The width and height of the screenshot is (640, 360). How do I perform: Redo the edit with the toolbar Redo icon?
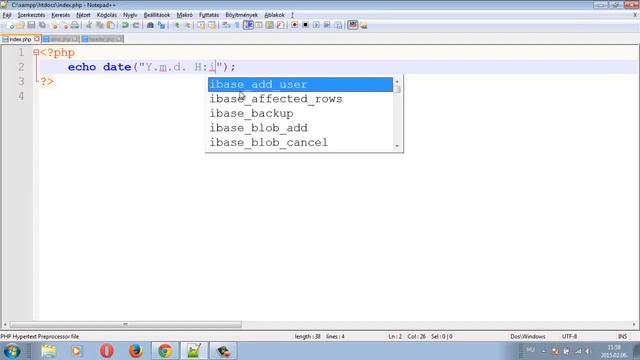136,25
